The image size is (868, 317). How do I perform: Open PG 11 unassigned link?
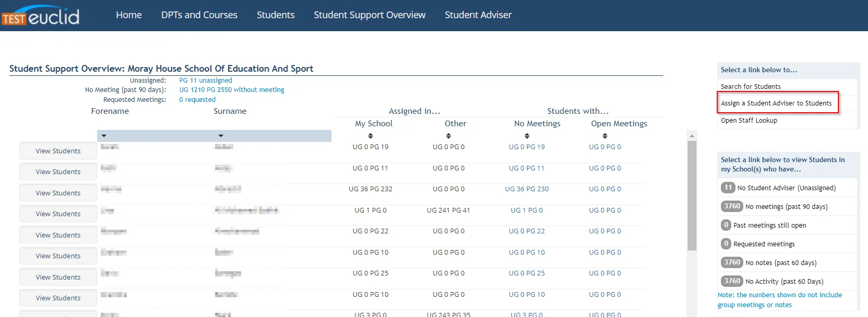tap(206, 81)
